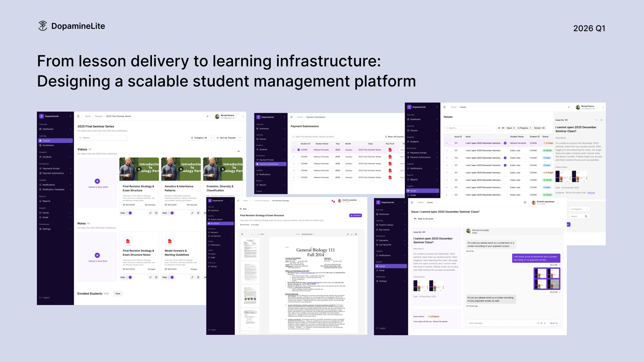Open three-dots menu in Issue No 101 panel
The height and width of the screenshot is (362, 644).
click(596, 120)
